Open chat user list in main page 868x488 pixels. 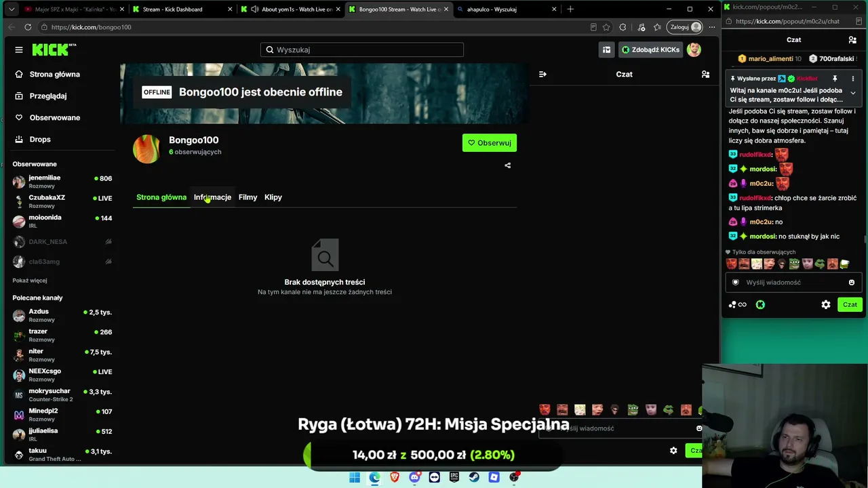tap(705, 74)
